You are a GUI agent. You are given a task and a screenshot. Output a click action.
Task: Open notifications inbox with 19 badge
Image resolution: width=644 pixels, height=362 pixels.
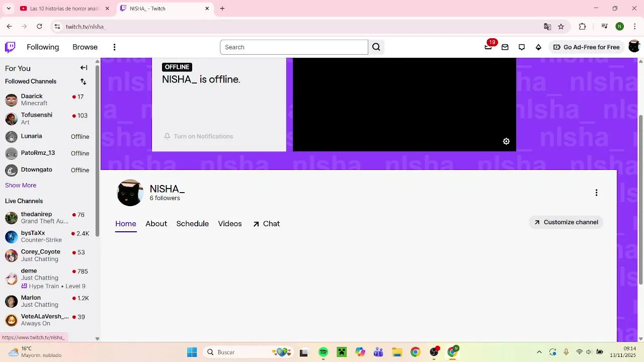pyautogui.click(x=488, y=47)
